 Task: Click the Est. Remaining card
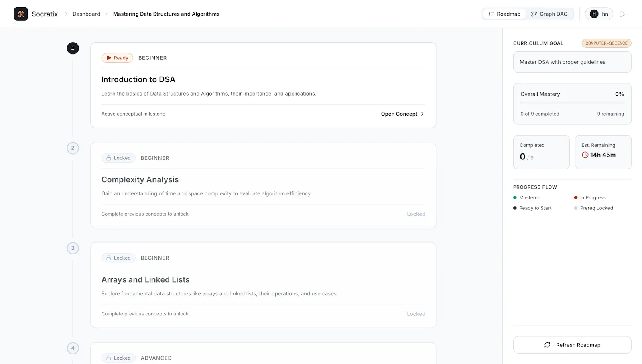603,152
